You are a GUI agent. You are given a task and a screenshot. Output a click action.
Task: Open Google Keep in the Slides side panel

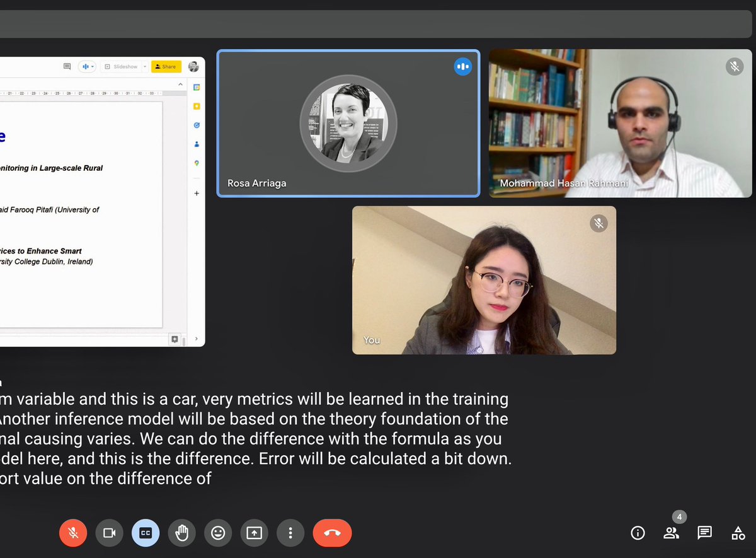tap(196, 107)
